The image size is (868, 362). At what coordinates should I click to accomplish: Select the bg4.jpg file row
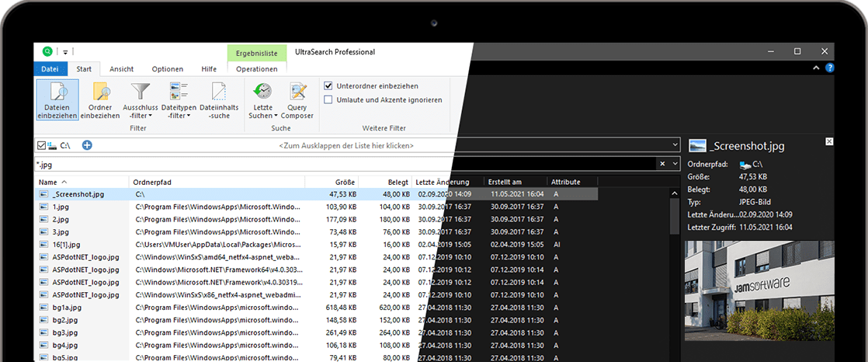point(317,346)
